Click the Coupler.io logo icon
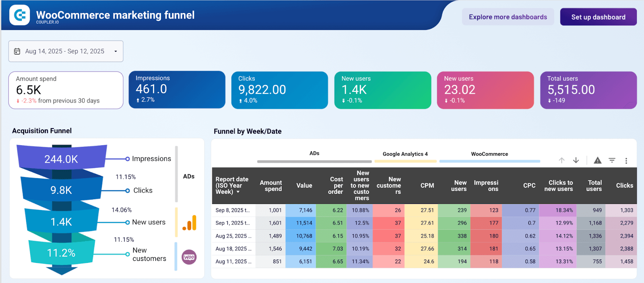The height and width of the screenshot is (283, 644). point(19,15)
